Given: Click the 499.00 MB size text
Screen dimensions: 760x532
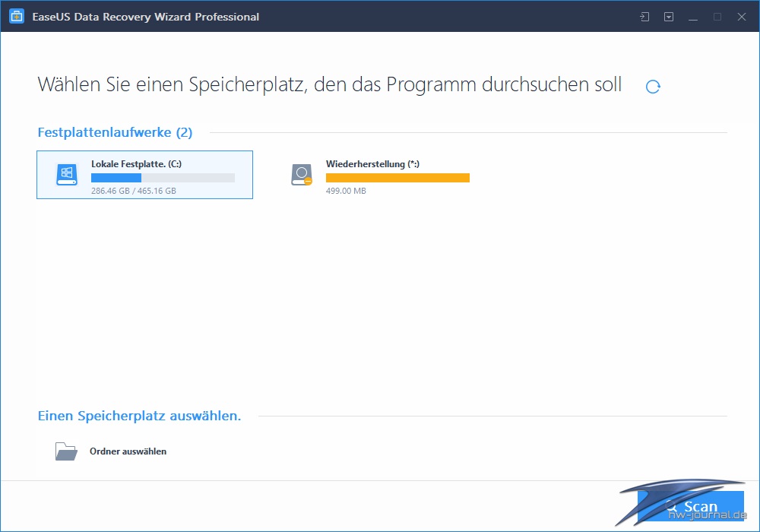Looking at the screenshot, I should coord(346,191).
